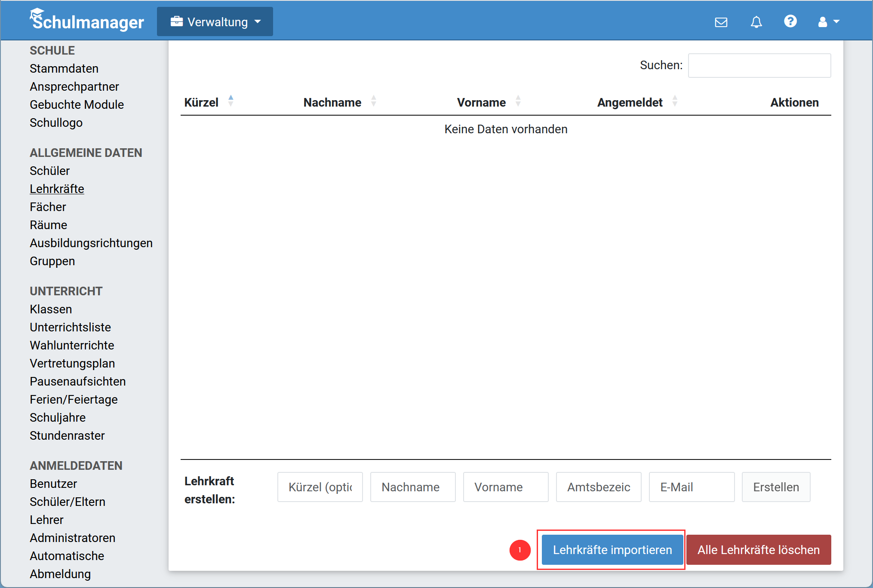Sort table by Kürzel column
Screen dimensions: 873x588
(209, 102)
